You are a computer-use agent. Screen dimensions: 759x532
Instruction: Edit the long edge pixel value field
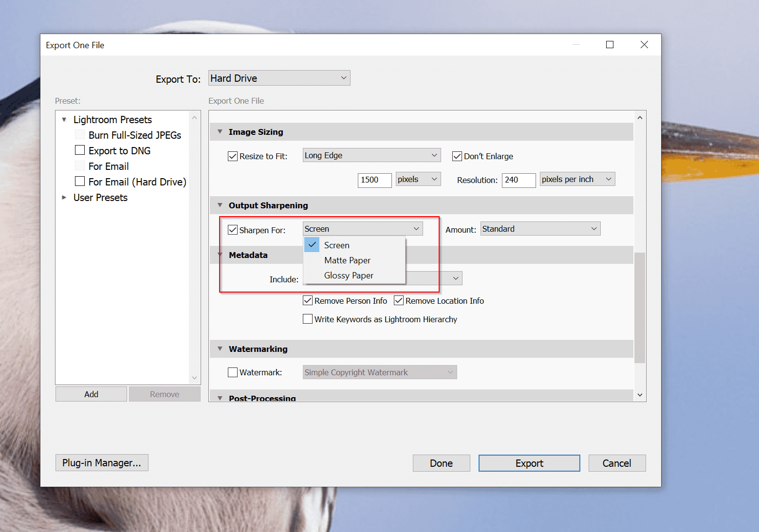(374, 180)
